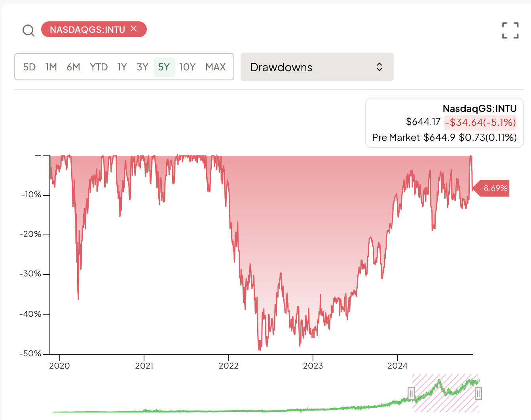Screen dimensions: 531x420
Task: Click the 2024 x-axis label
Action: click(397, 365)
